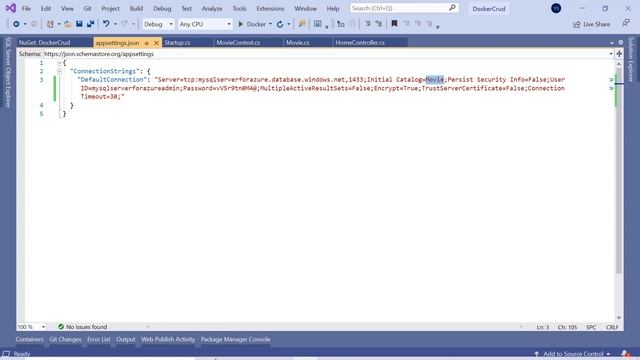The image size is (640, 360).
Task: Click the Visual Studio logo icon
Action: tap(11, 8)
